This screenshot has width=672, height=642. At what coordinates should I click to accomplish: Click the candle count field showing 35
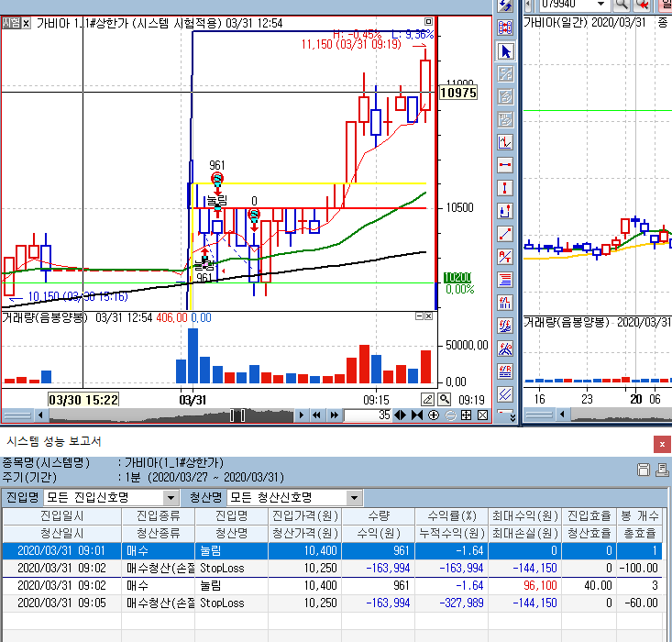[x=367, y=415]
